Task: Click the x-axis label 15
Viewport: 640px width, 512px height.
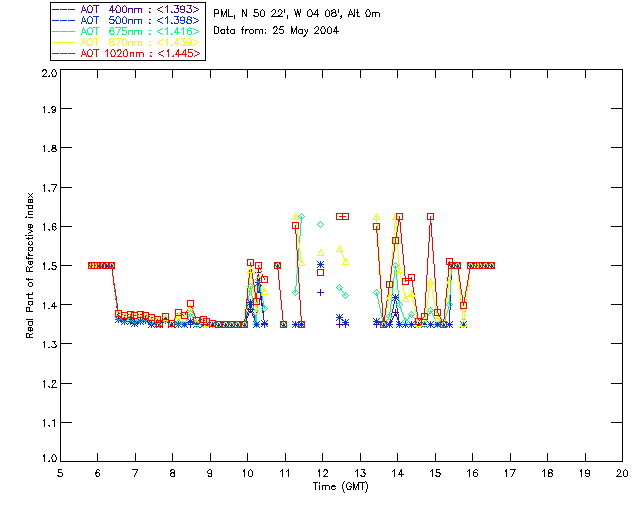Action: tap(435, 473)
